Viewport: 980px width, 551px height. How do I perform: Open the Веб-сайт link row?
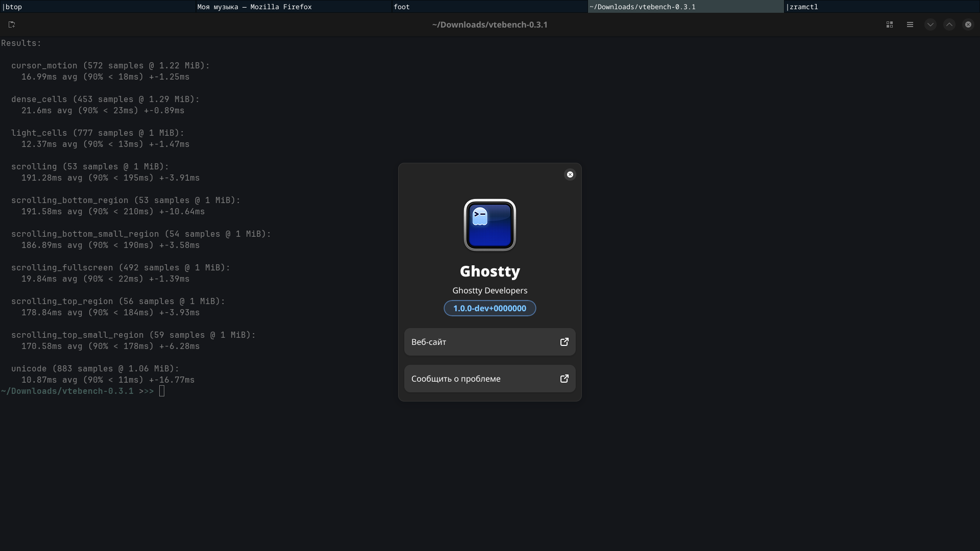pos(490,342)
